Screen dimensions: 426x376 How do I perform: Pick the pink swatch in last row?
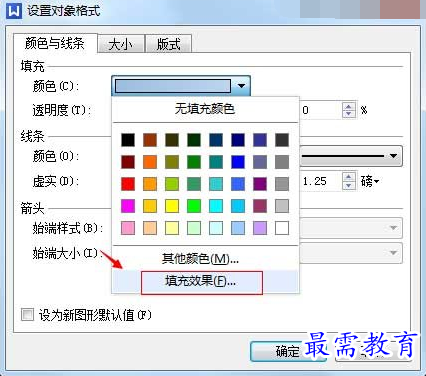[x=128, y=228]
